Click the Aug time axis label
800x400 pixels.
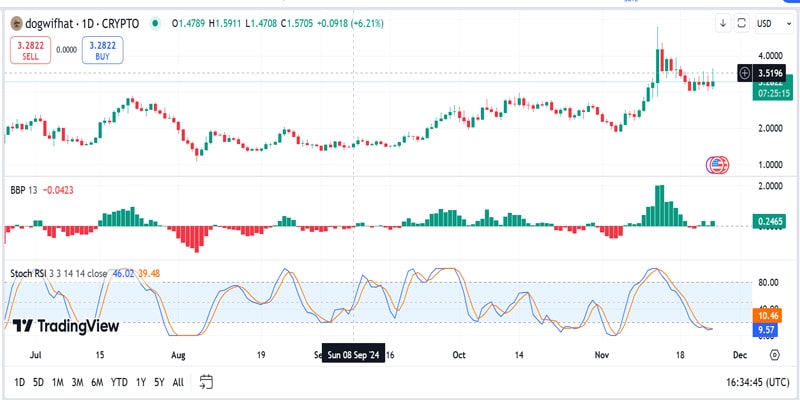coord(178,355)
